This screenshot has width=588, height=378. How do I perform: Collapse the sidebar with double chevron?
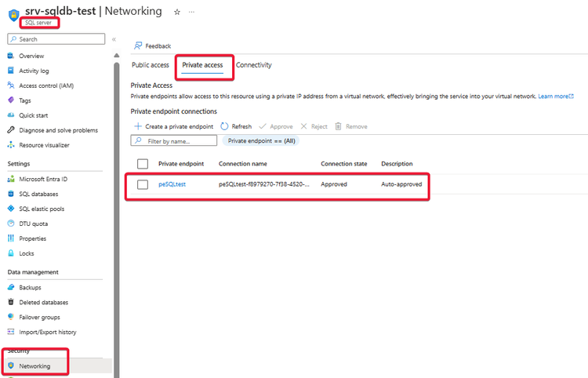[x=114, y=39]
